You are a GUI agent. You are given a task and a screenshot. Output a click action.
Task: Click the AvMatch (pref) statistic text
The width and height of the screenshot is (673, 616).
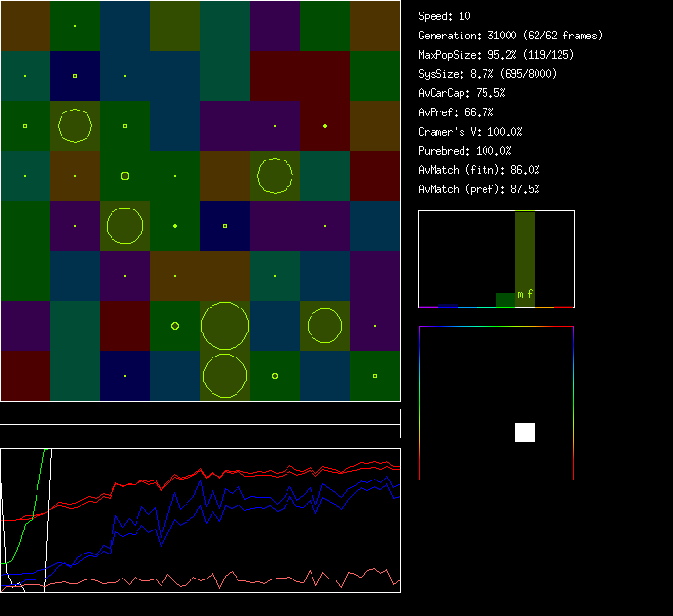click(479, 189)
